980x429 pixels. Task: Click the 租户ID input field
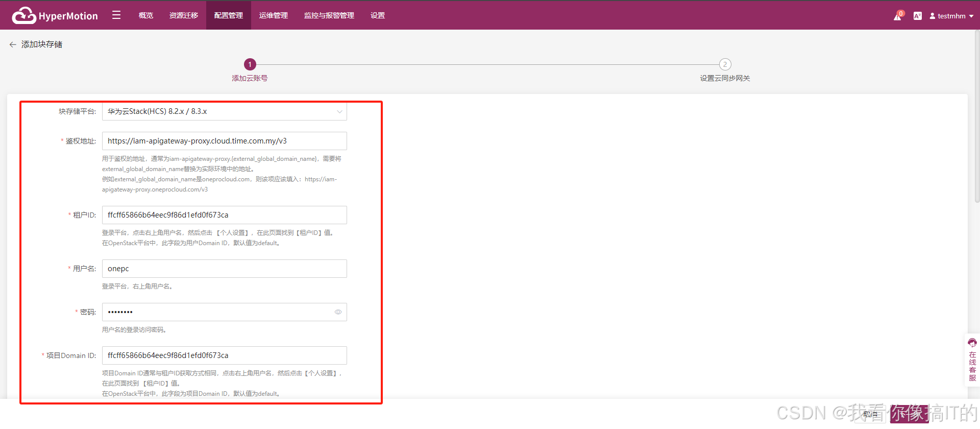225,215
